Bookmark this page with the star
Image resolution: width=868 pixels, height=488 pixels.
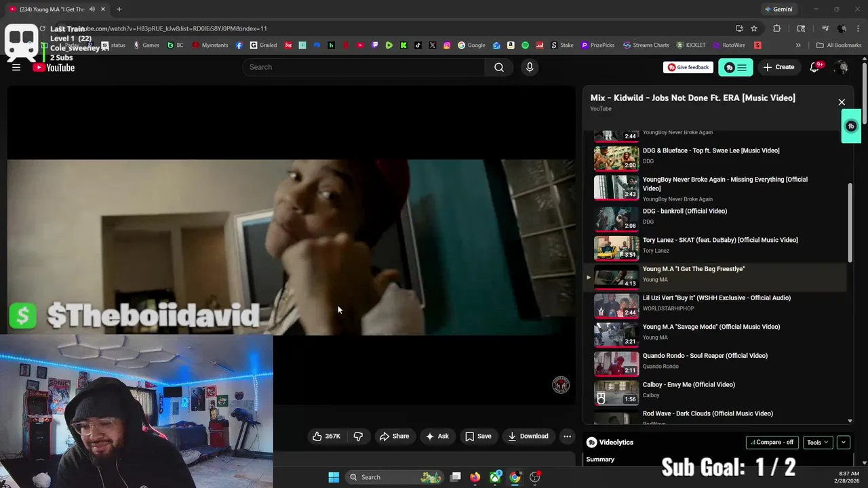pyautogui.click(x=754, y=28)
